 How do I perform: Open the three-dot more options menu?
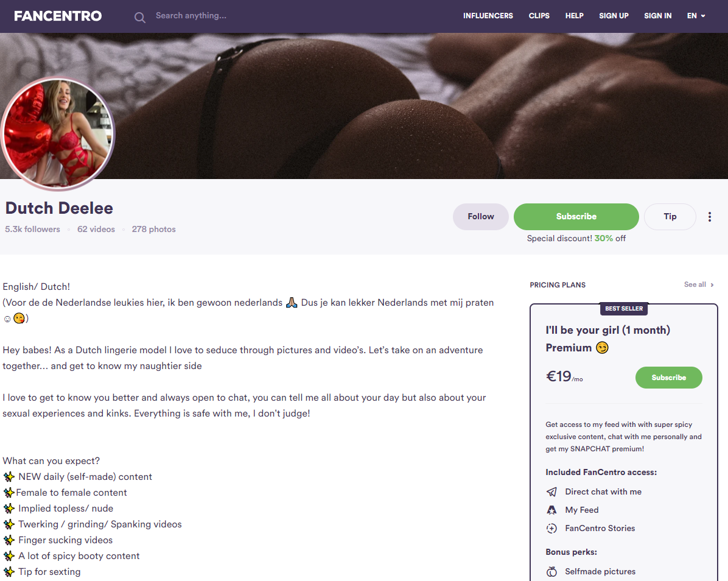[x=709, y=217]
